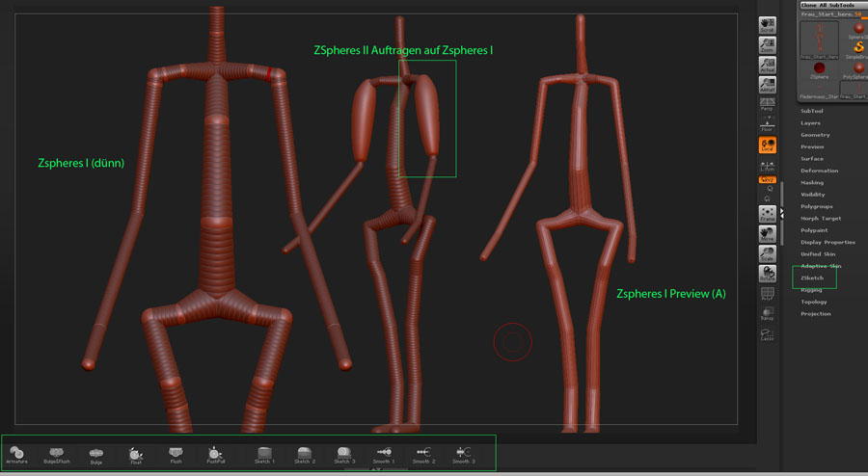Toggle Local symmetry mode off
This screenshot has height=476, width=868.
click(x=768, y=145)
